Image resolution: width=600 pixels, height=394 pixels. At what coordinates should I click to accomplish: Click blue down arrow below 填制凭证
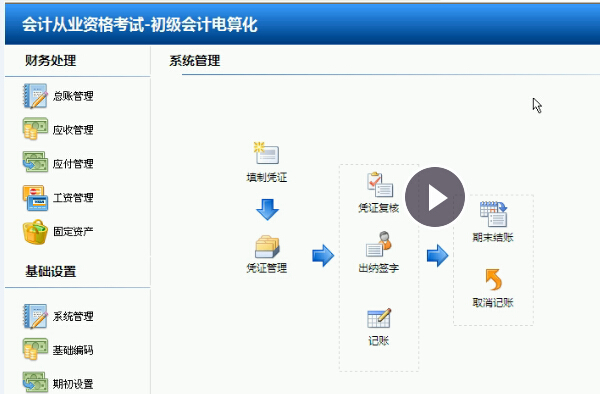tap(267, 209)
